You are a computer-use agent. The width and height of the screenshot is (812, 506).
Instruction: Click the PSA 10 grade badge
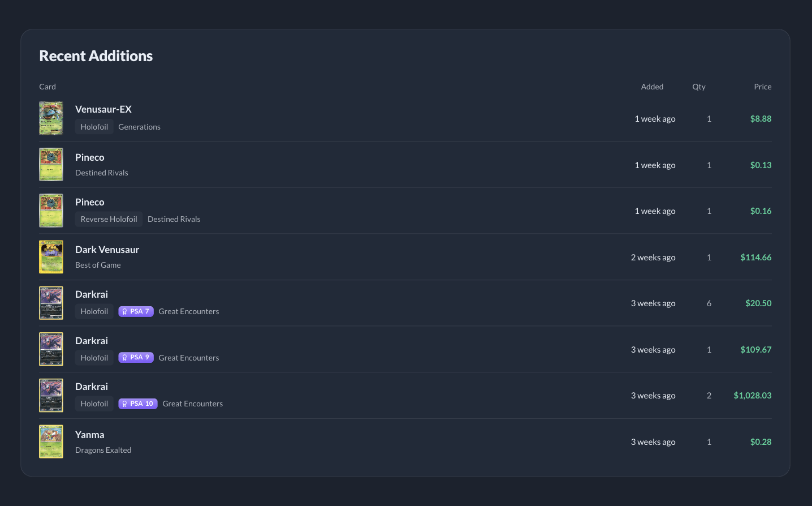coord(138,404)
